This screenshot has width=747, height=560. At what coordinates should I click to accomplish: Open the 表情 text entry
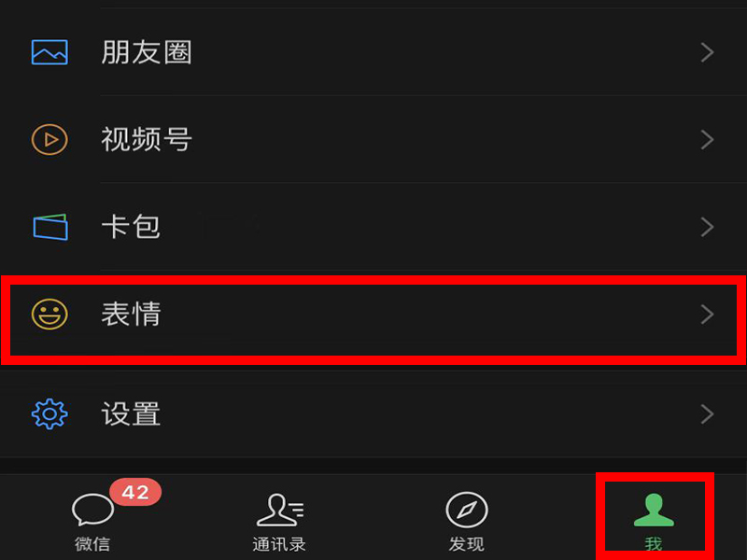point(131,315)
